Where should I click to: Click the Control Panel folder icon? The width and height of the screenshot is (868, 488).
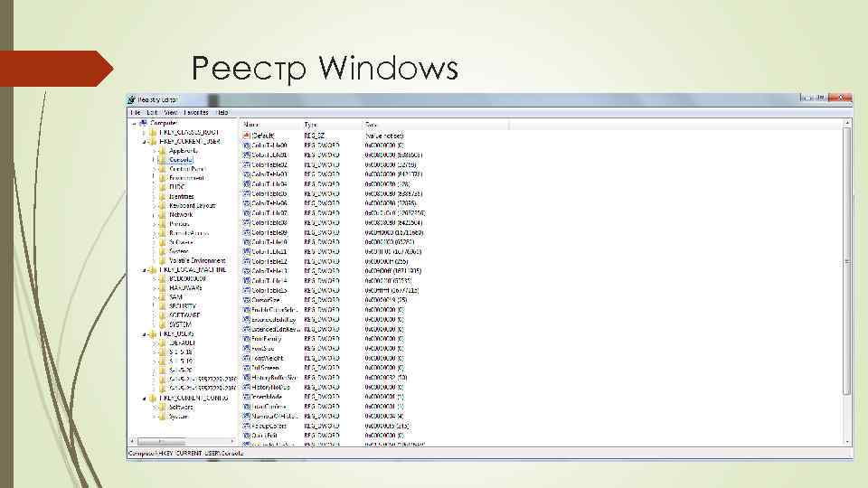[162, 169]
